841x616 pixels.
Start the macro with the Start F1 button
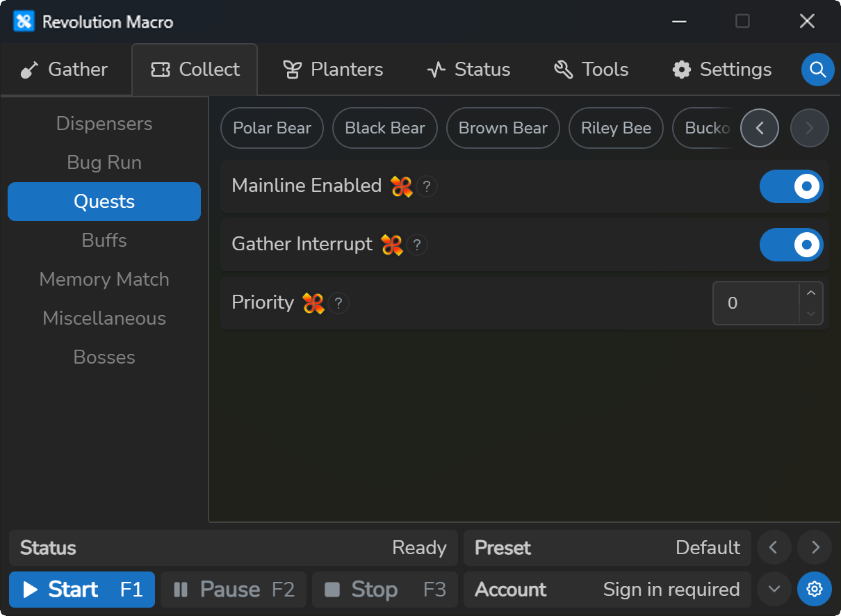(82, 590)
